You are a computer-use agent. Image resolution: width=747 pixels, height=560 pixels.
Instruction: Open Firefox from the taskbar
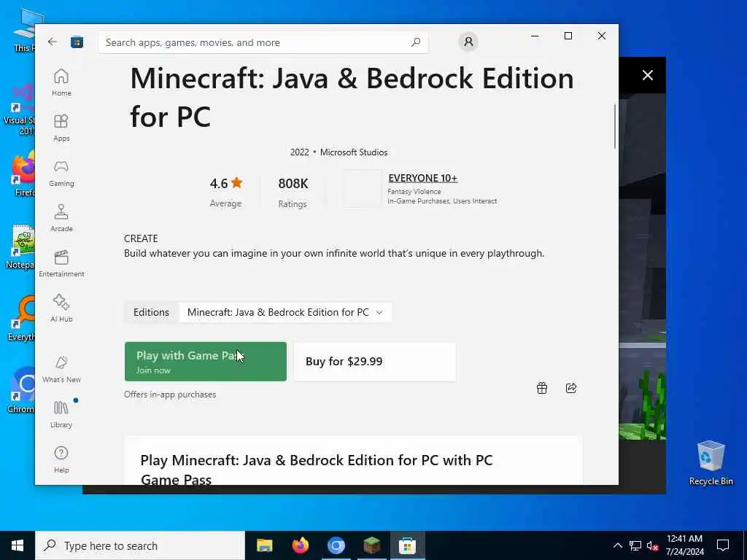(300, 545)
